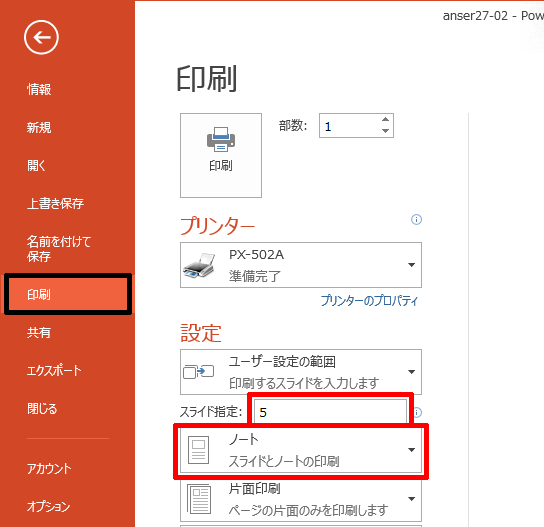Screen dimensions: 544x527
Task: Select 情報 in the sidebar menu
Action: [39, 89]
